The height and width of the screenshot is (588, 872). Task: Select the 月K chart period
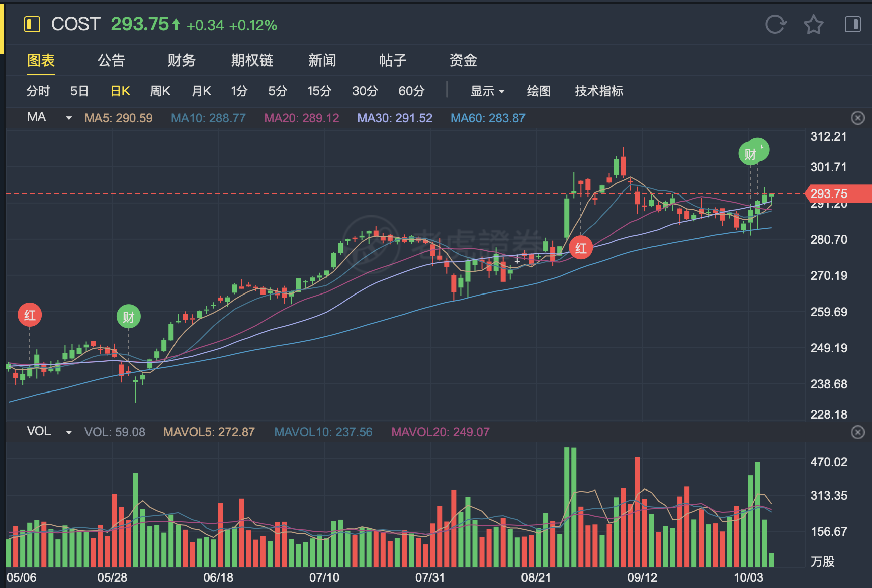click(x=202, y=91)
